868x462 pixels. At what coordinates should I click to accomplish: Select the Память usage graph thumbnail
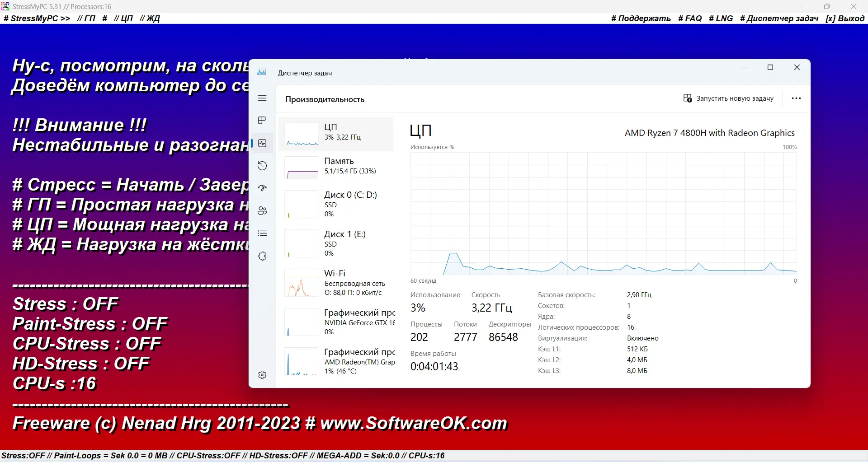point(301,168)
